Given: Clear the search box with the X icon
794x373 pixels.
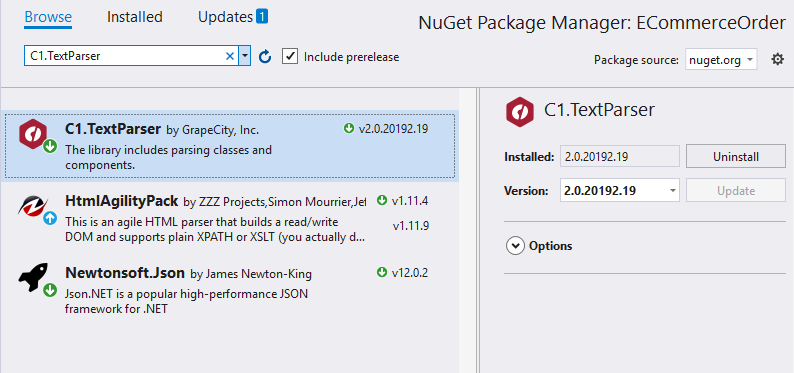Looking at the screenshot, I should [230, 56].
